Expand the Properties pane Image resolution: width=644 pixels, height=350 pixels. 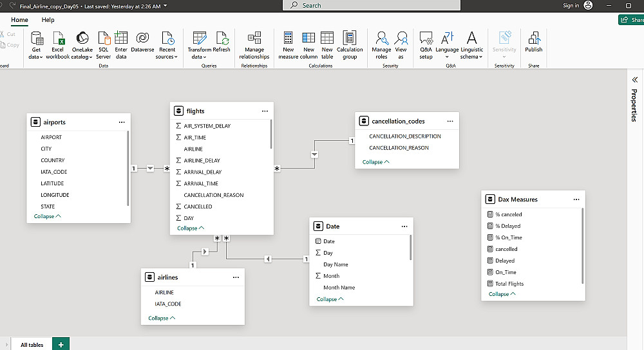pos(634,79)
